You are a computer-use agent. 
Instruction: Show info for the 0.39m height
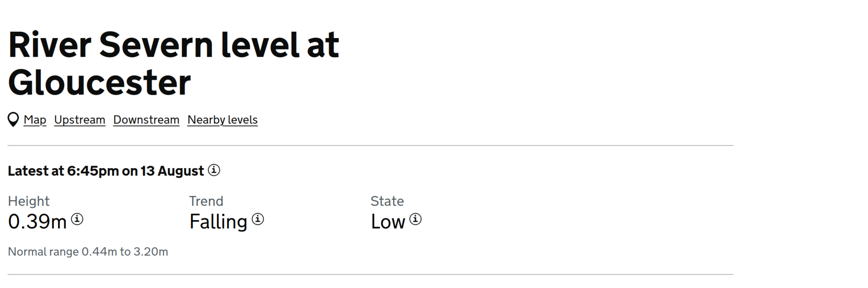tap(77, 219)
